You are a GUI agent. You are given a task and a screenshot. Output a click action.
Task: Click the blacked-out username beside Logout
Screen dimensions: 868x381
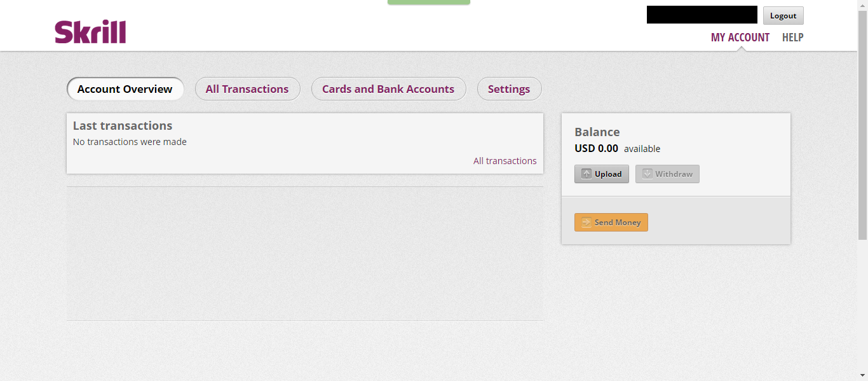tap(702, 15)
